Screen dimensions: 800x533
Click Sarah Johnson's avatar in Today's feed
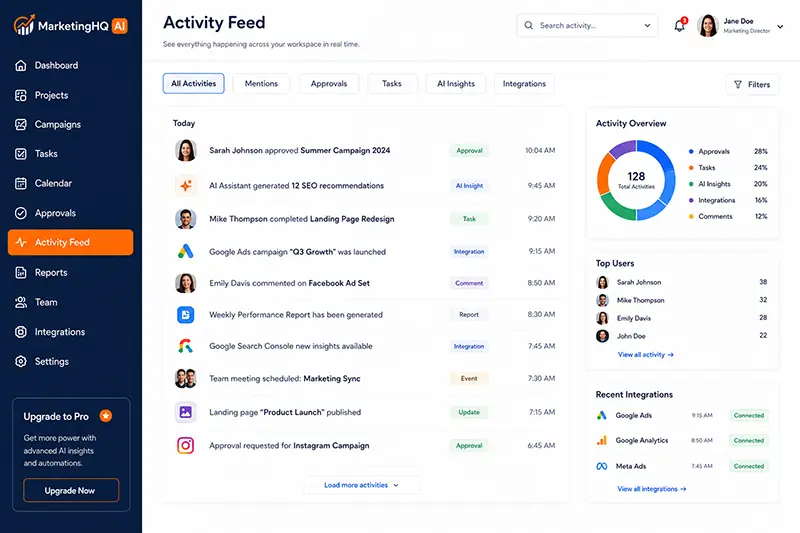186,150
